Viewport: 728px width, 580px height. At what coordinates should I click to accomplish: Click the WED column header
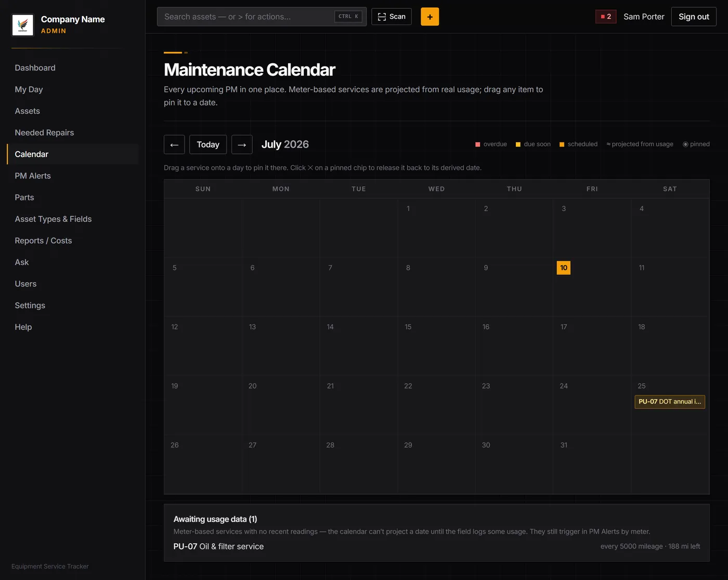point(436,189)
